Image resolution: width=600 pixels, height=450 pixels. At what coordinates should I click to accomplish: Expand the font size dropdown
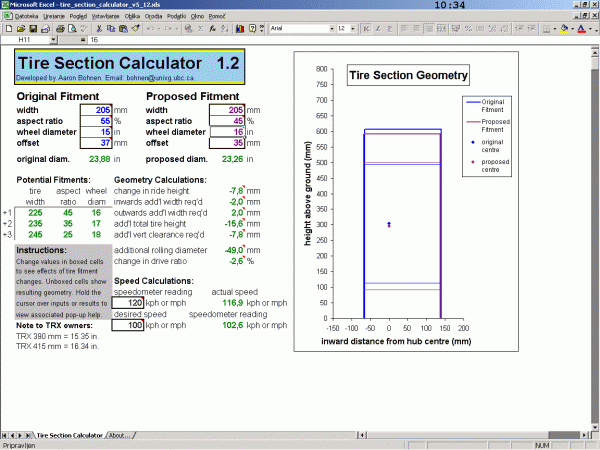[x=352, y=28]
